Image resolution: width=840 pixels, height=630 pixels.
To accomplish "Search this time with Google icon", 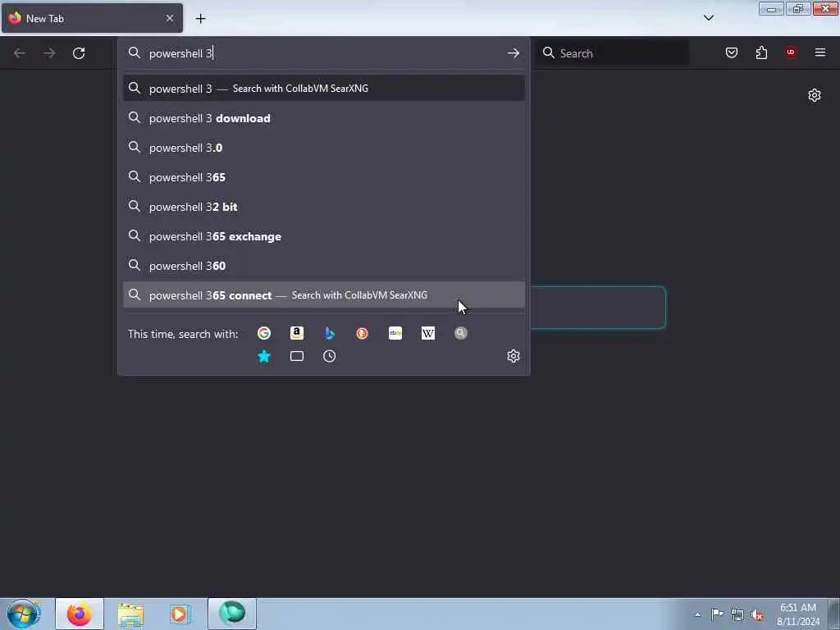I will pos(264,333).
